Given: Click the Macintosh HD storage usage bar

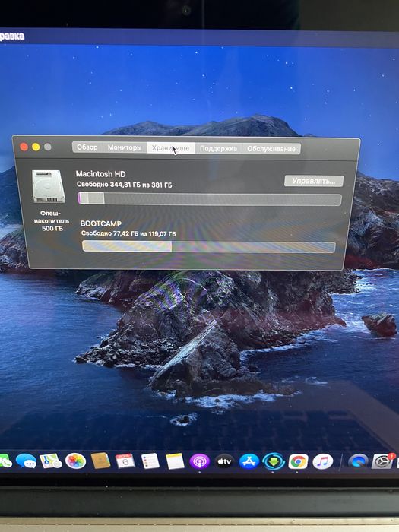Looking at the screenshot, I should [210, 199].
